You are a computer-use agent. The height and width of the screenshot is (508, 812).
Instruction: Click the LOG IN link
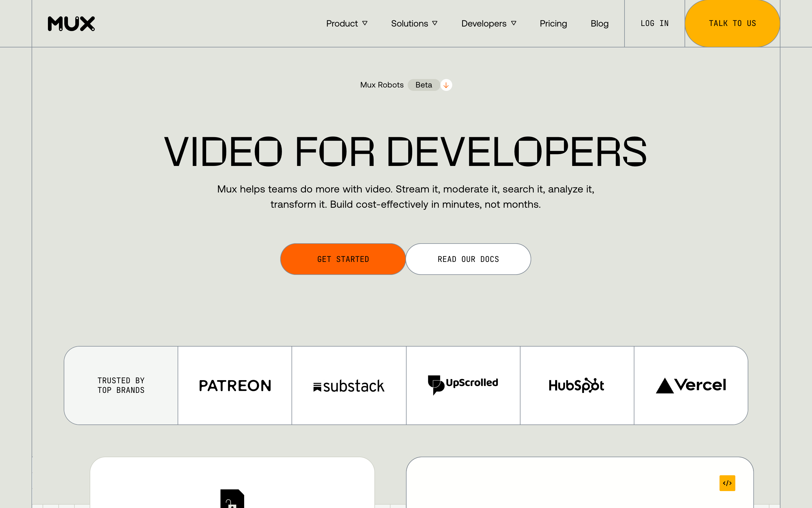(x=654, y=23)
